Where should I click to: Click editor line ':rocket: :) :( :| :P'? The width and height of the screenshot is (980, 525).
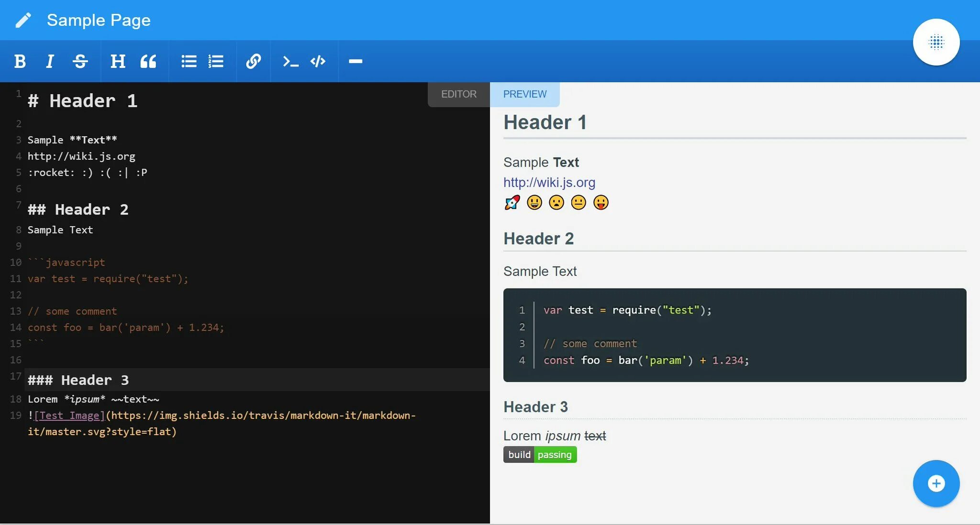[87, 172]
